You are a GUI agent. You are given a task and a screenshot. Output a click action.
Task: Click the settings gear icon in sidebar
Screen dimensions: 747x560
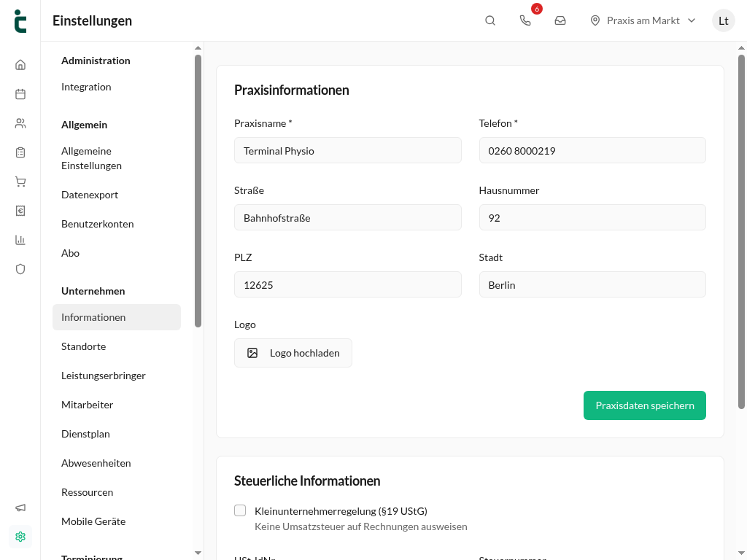point(20,537)
